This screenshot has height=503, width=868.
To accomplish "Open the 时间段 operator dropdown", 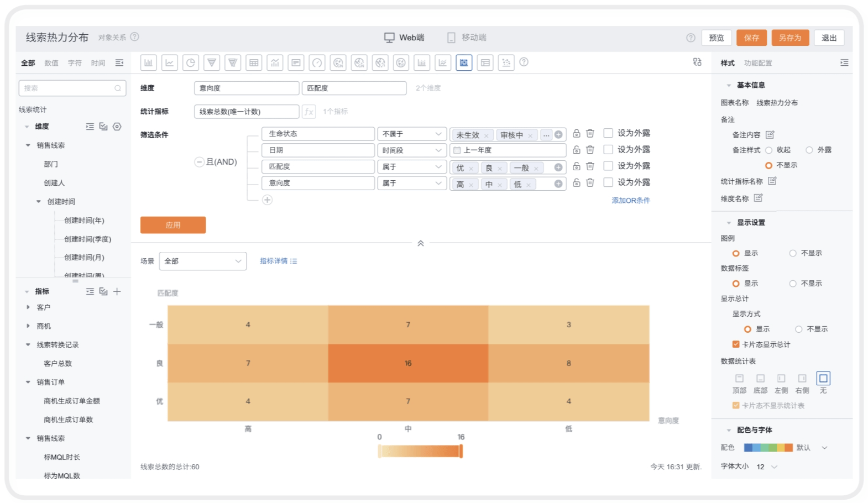I will (412, 150).
